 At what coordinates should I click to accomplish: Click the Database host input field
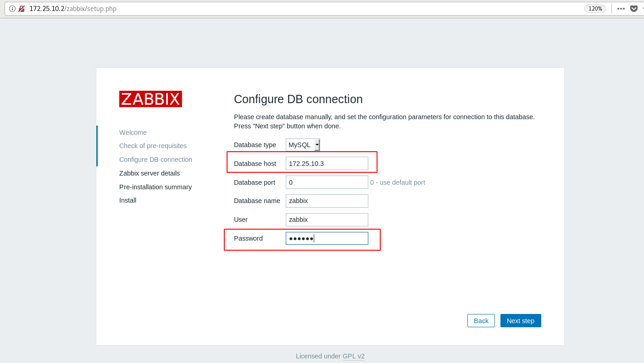coord(327,164)
